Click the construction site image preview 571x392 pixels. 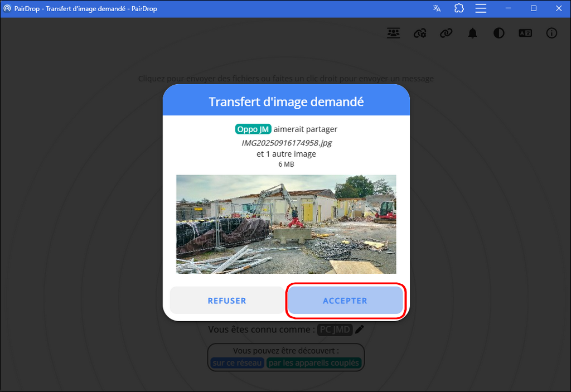(x=286, y=224)
